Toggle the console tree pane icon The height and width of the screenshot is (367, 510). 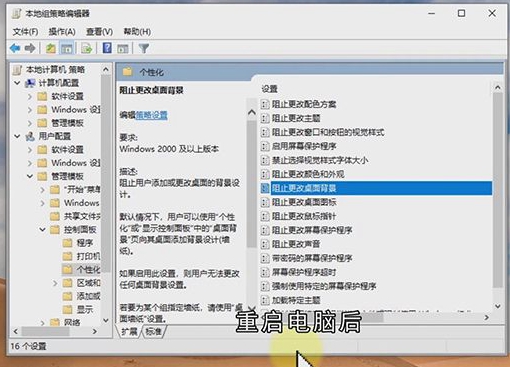pos(67,49)
